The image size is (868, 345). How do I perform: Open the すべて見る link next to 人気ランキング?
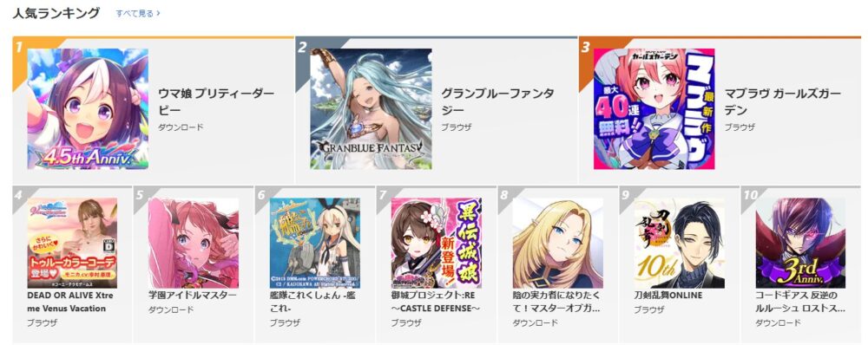coord(138,13)
